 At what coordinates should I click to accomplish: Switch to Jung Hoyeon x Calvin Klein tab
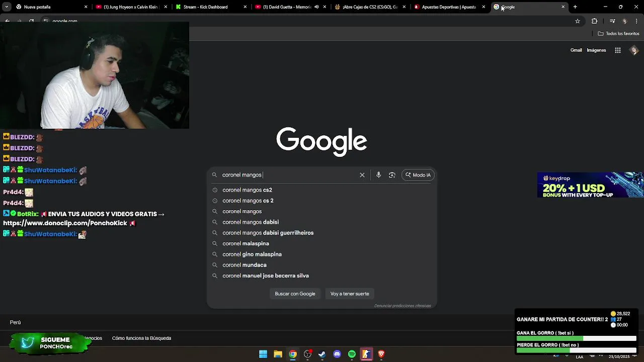click(131, 7)
